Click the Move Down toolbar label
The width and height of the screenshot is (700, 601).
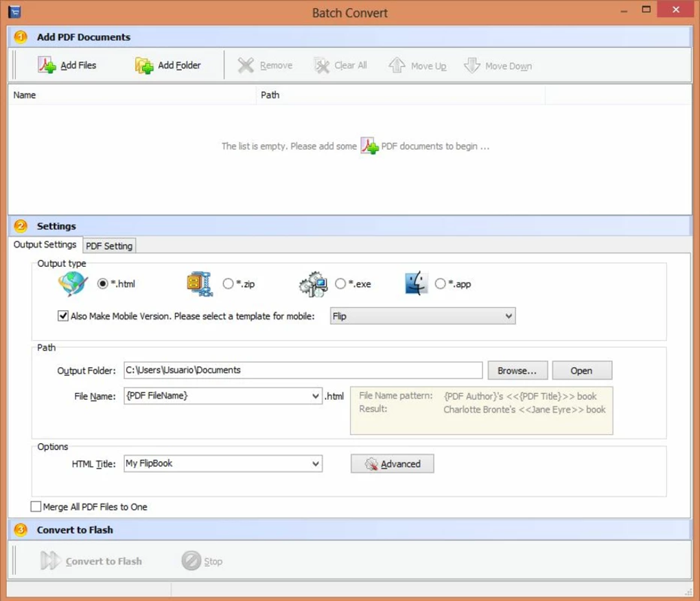point(509,66)
